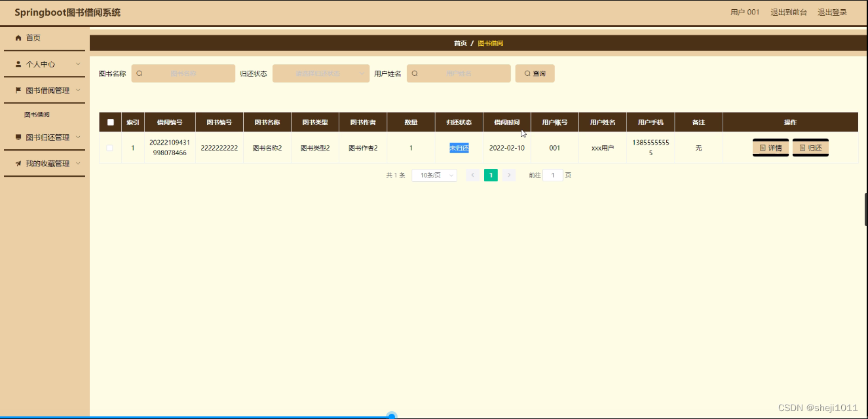Click the detail icon on 详情 button
The height and width of the screenshot is (419, 868).
(762, 148)
